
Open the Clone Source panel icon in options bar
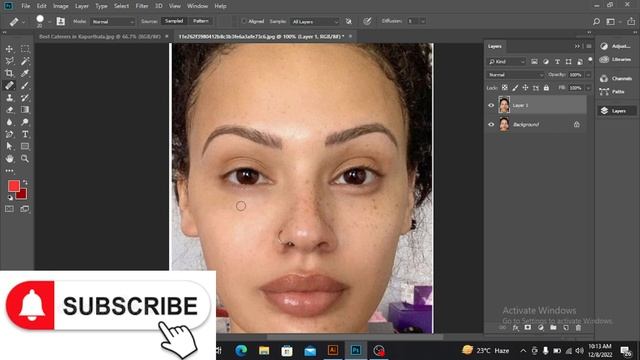60,21
